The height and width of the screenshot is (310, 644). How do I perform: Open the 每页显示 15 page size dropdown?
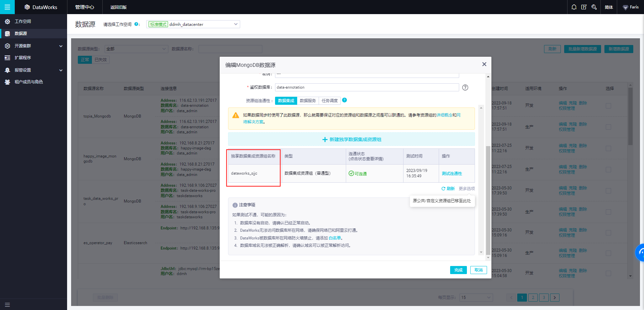point(476,298)
